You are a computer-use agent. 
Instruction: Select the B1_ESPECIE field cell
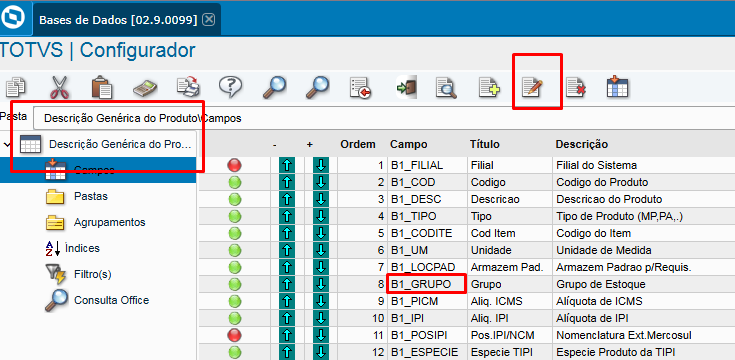point(428,352)
